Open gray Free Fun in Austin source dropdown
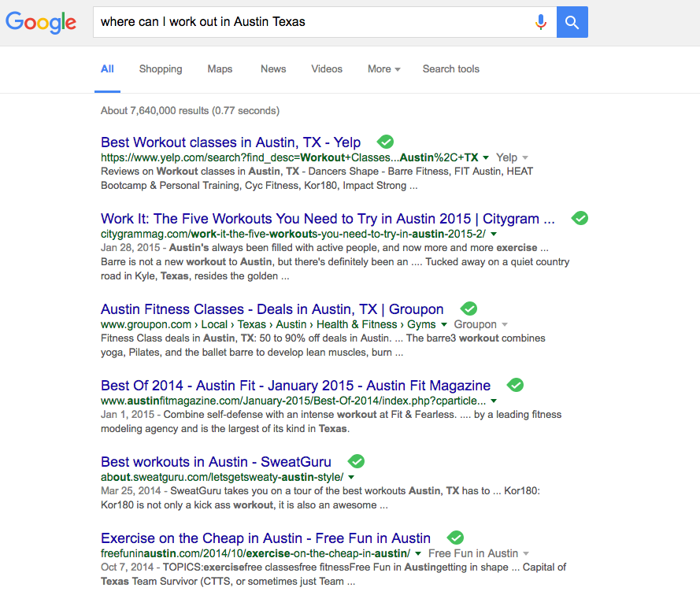The height and width of the screenshot is (595, 700). [479, 553]
